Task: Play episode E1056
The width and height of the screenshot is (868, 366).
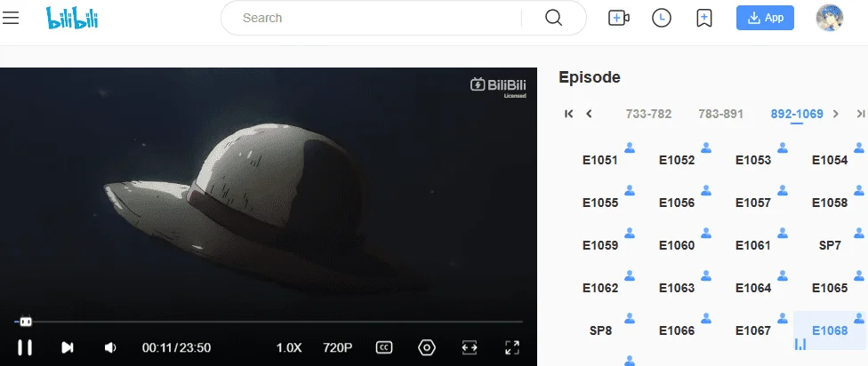Action: pos(677,203)
